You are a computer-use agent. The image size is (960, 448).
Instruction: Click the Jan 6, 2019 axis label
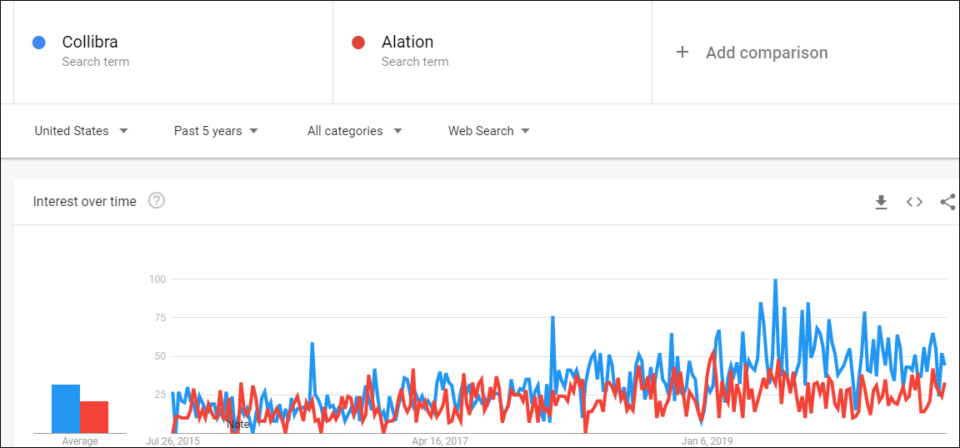[711, 441]
